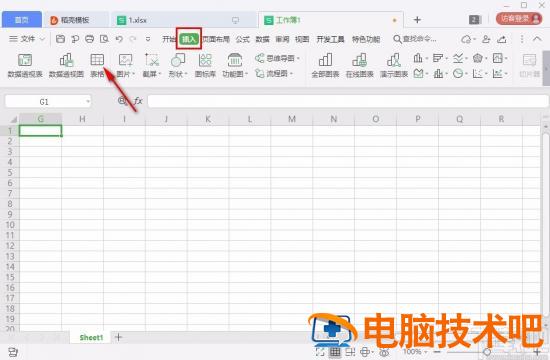
Task: Click the insert function fx icon
Action: tap(138, 101)
